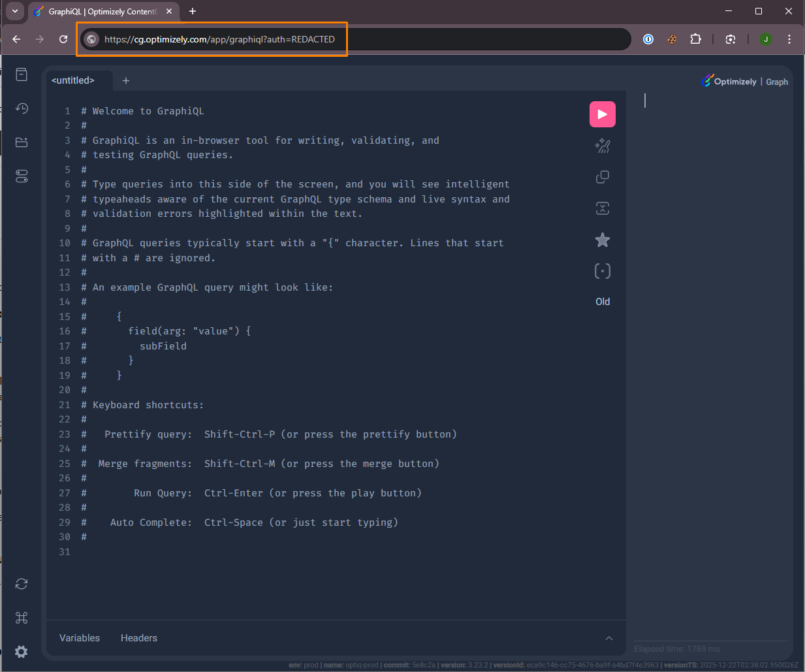Viewport: 805px width, 672px height.
Task: Open GraphiQL settings gear icon
Action: (22, 652)
